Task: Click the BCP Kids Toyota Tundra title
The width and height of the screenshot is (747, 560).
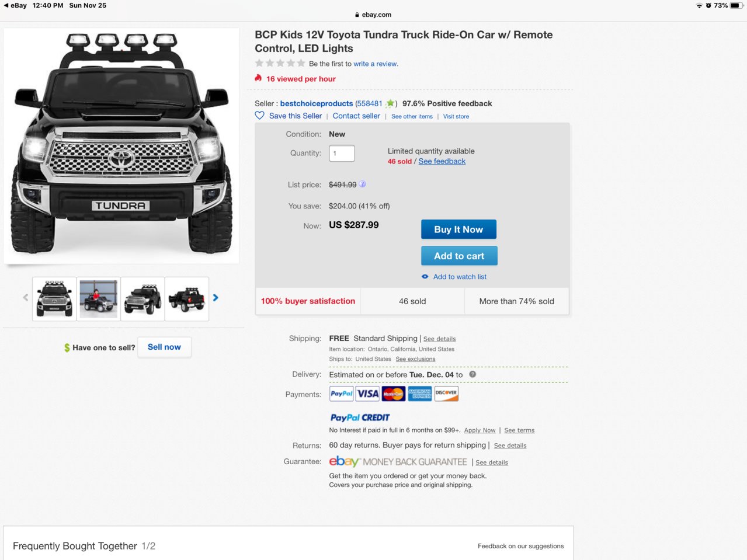Action: pyautogui.click(x=404, y=41)
